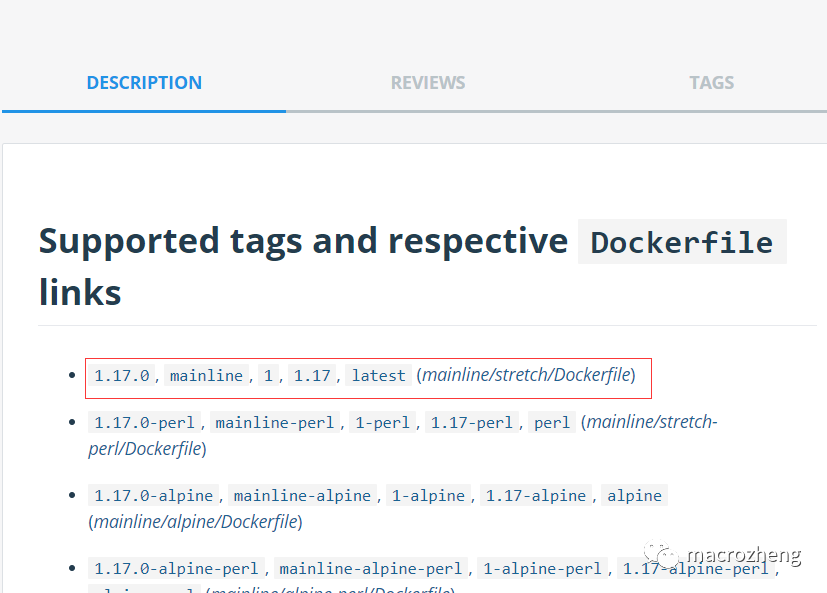Click the 'Dockerfile' code word in the heading
Screen dimensions: 827x593
[x=682, y=242]
